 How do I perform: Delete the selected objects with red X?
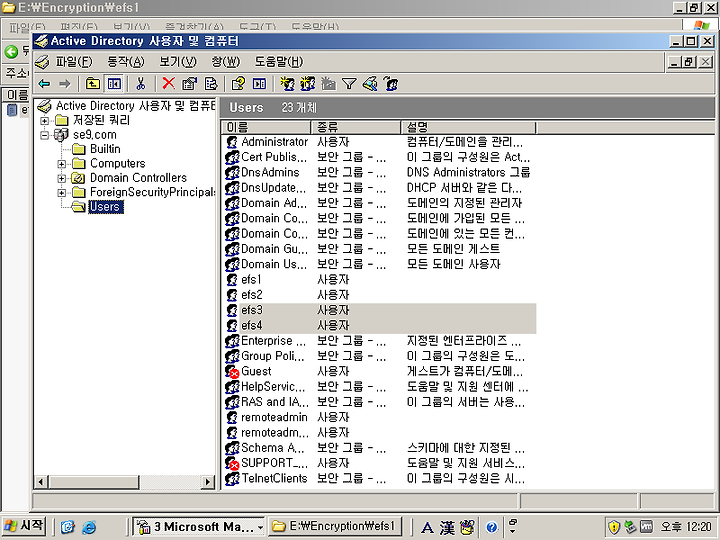(169, 84)
